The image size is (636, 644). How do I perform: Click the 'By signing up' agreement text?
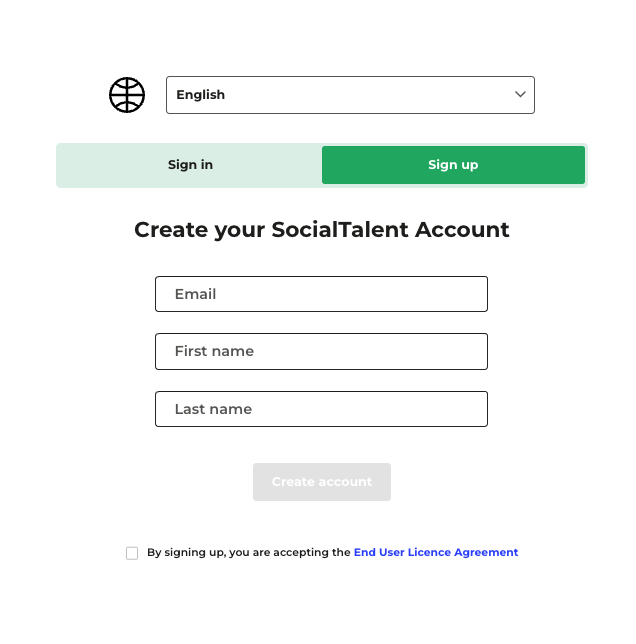(248, 552)
